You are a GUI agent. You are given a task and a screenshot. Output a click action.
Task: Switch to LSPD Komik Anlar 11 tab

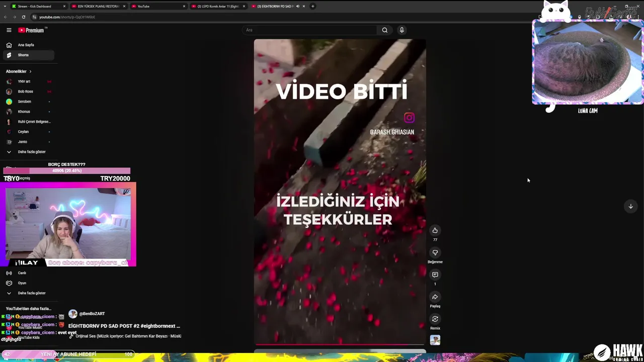point(217,6)
